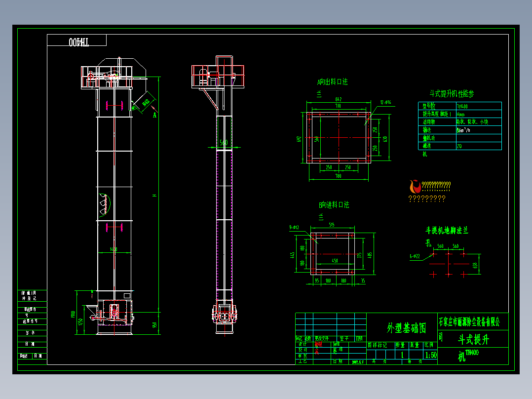Click the '粉状、粒状、小块' material cell
Viewport: 532px width, 399px height.
(472, 122)
